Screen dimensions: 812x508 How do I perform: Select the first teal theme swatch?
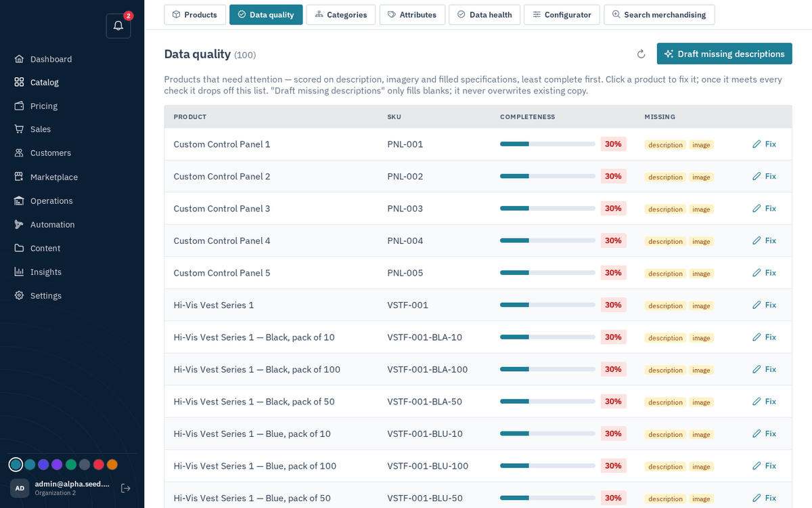tap(16, 465)
